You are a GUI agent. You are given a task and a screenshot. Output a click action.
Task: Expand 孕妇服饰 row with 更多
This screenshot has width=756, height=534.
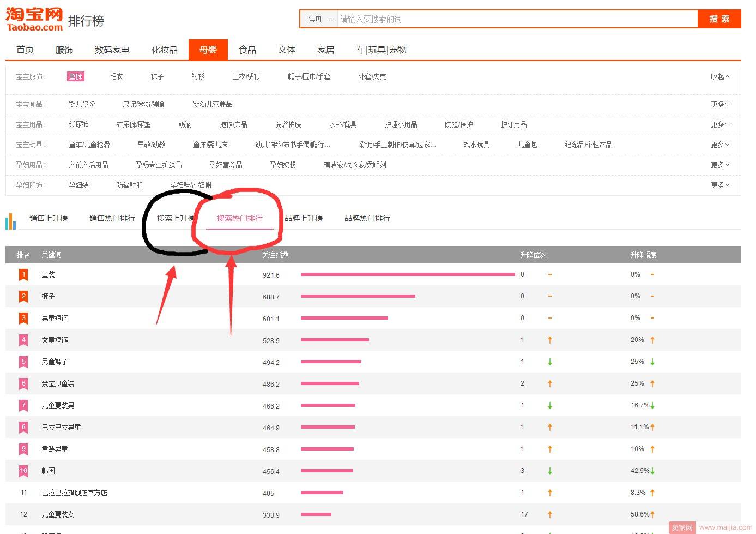[x=720, y=185]
